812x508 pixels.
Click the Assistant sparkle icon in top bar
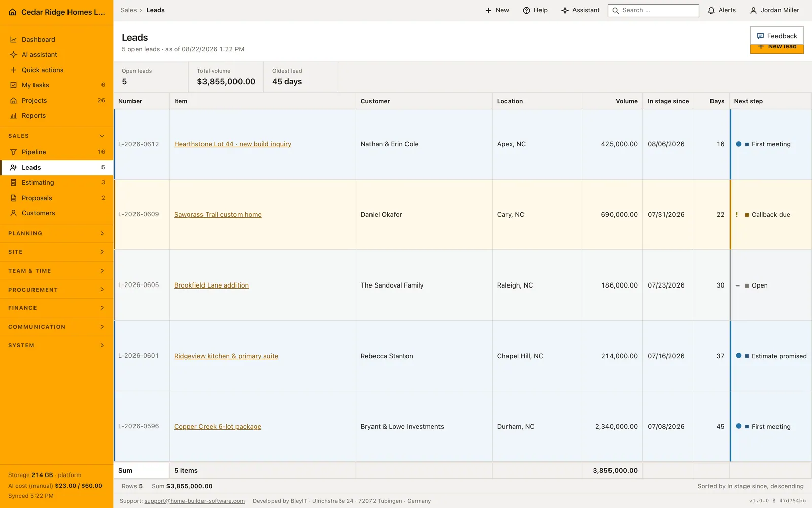565,10
